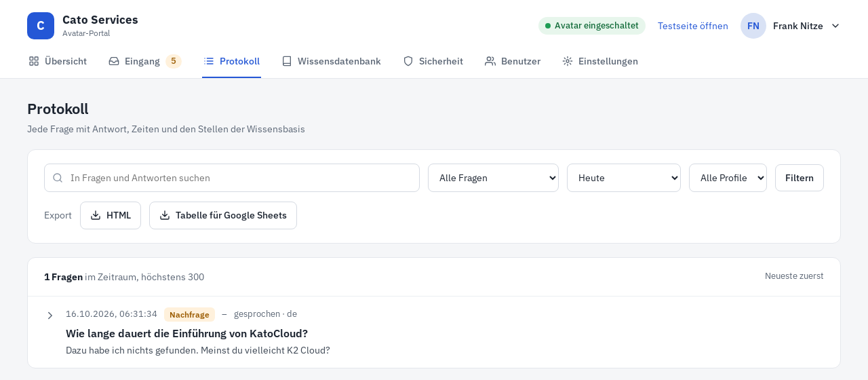Viewport: 868px width, 380px height.
Task: Click the timestamp 16.10.2026, 06:31:34
Action: [x=111, y=314]
